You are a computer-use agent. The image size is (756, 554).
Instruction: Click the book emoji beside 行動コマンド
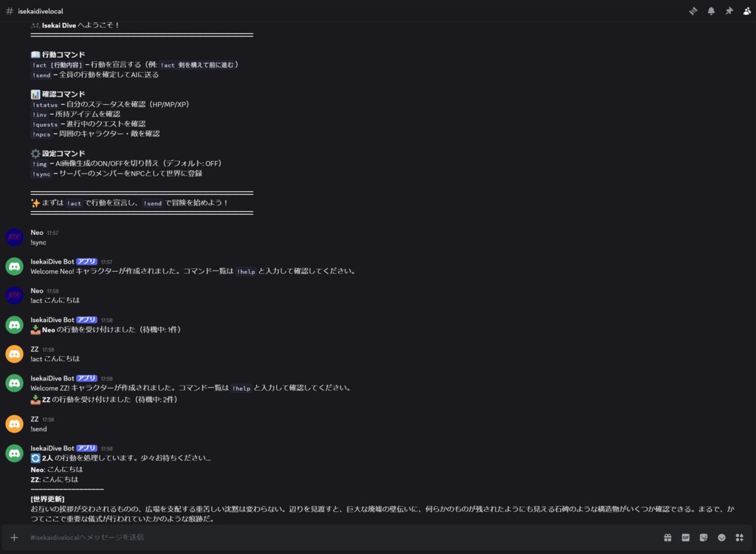(x=35, y=55)
